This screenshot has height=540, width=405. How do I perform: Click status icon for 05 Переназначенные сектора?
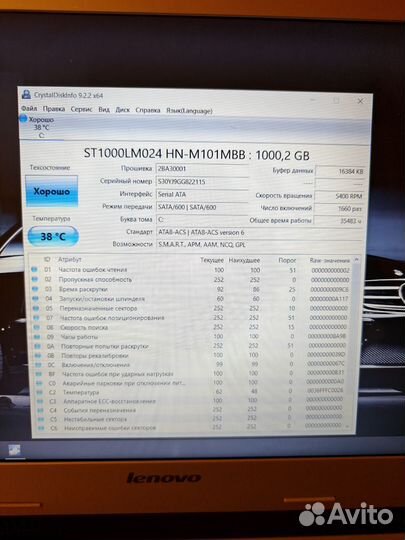coord(35,308)
